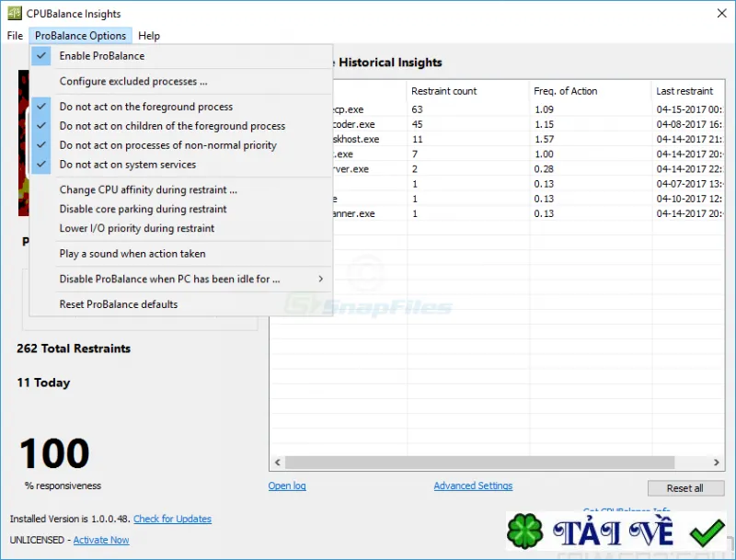Open the Help menu
Image resolution: width=736 pixels, height=560 pixels.
(x=149, y=36)
